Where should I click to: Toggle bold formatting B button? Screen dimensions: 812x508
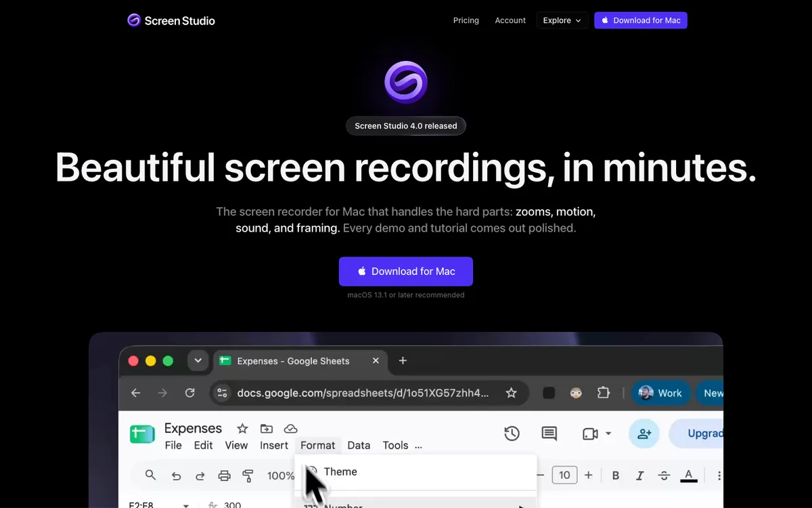616,475
